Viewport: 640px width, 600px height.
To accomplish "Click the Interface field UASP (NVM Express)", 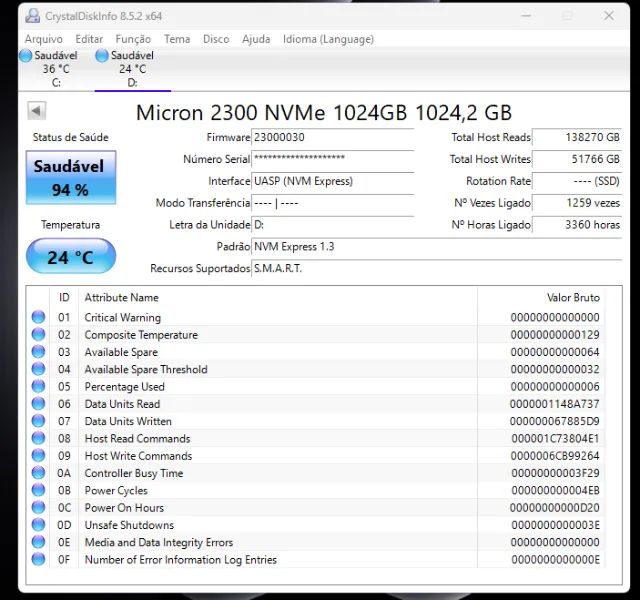I will pos(333,181).
